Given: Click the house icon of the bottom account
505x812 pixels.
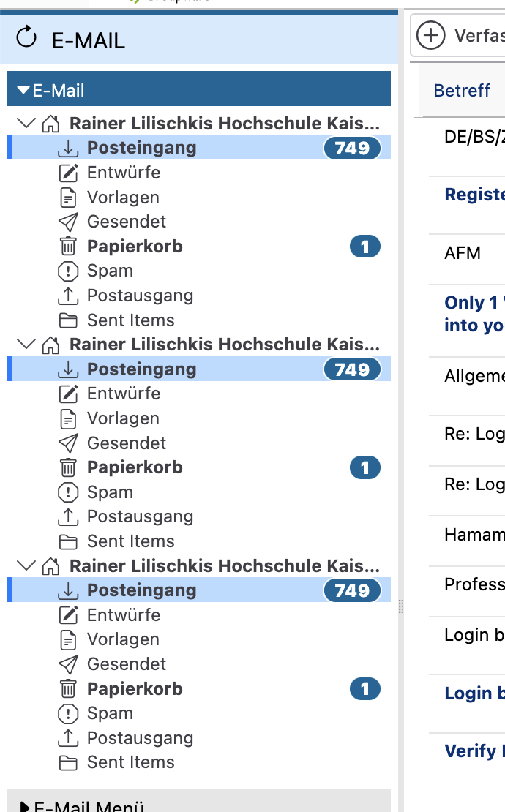Looking at the screenshot, I should (50, 566).
